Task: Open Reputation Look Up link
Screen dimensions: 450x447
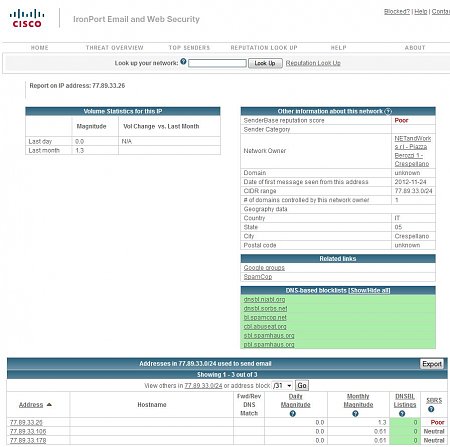Action: click(313, 63)
